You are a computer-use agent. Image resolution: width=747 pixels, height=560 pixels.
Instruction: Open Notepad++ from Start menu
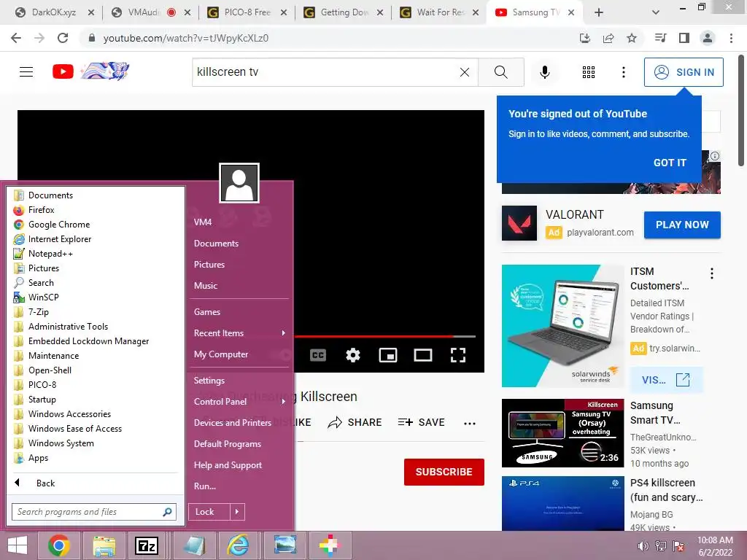(x=96, y=254)
